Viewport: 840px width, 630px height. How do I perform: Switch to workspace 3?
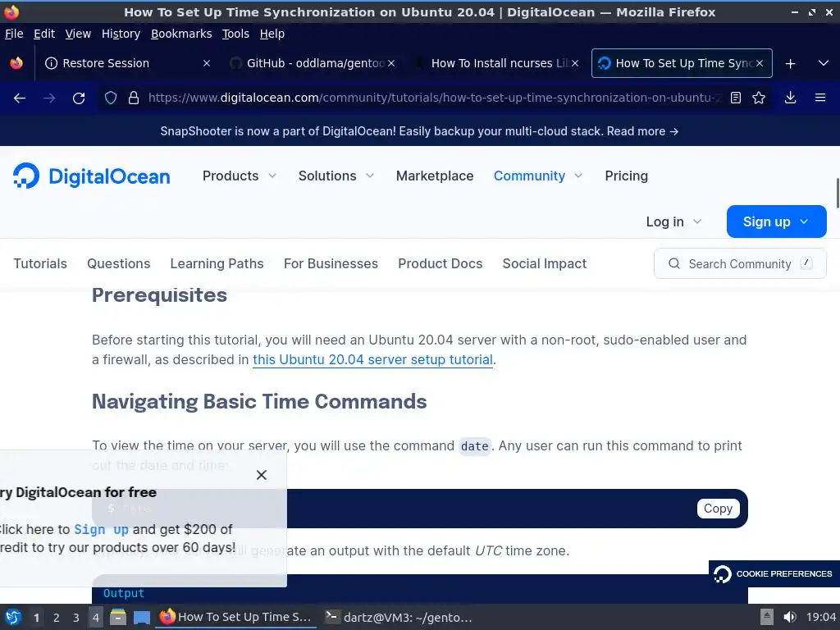click(x=76, y=618)
